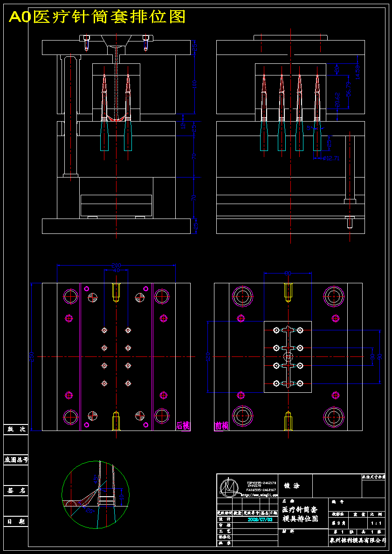This screenshot has width=392, height=554.
Task: Select the '100' plate height dimension
Action: pyautogui.click(x=194, y=85)
